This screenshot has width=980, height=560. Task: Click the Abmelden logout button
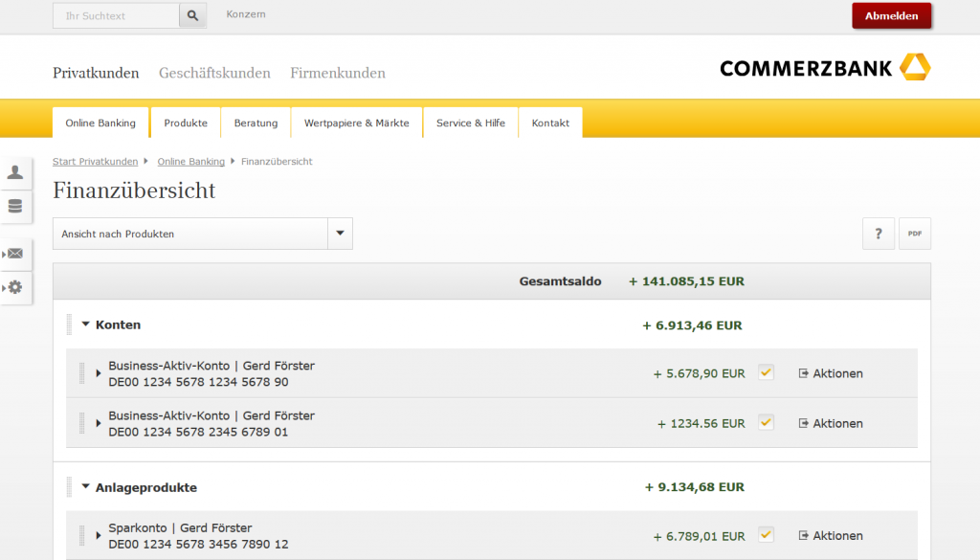click(x=892, y=15)
